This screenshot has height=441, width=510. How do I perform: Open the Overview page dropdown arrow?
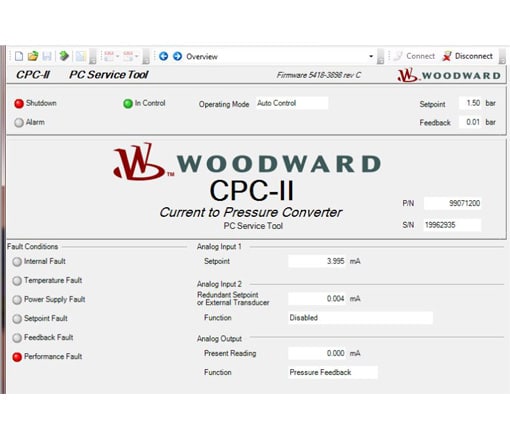[x=371, y=56]
